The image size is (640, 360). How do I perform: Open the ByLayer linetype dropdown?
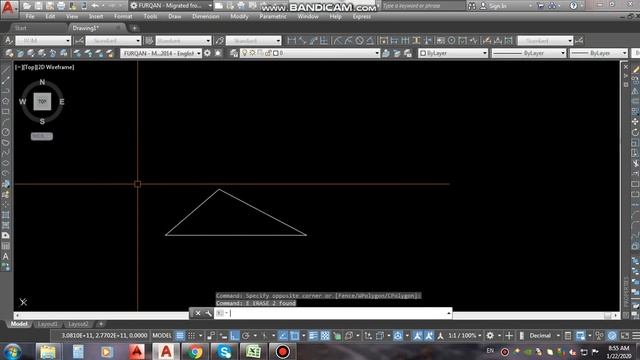[x=529, y=53]
